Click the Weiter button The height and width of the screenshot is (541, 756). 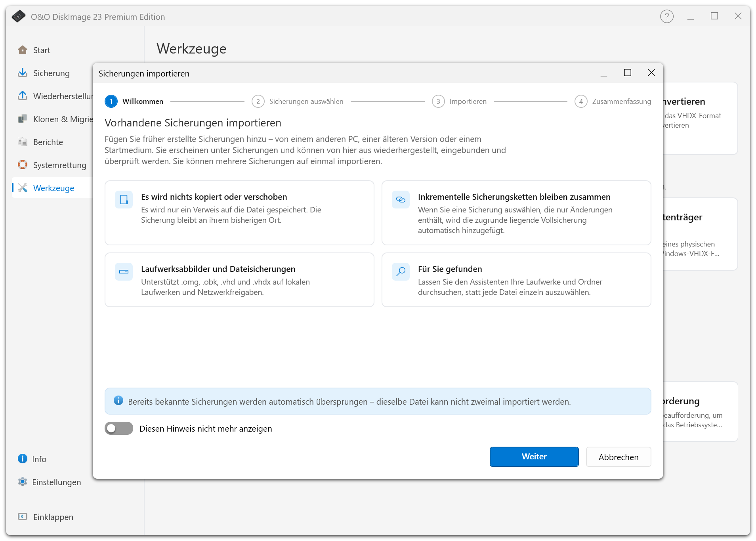534,457
